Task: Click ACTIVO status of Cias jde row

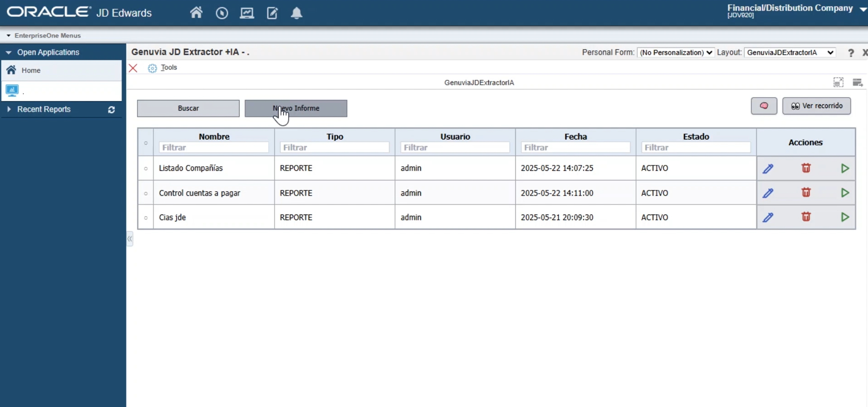Action: 654,217
